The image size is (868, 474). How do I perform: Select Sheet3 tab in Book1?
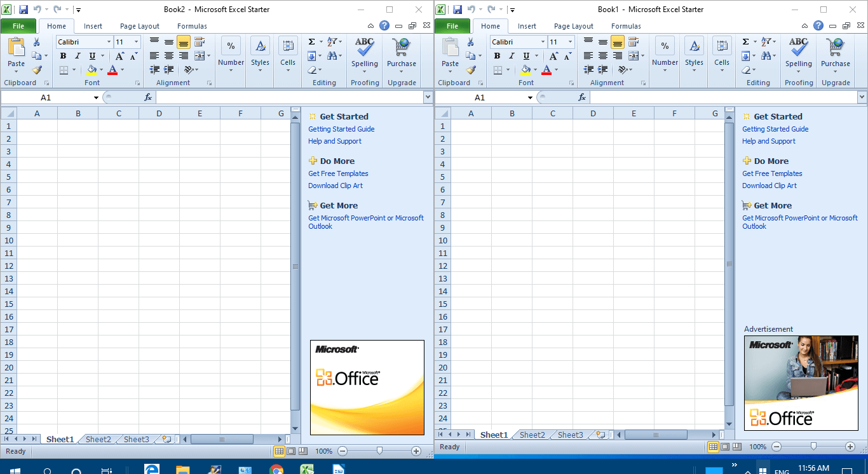coord(571,435)
